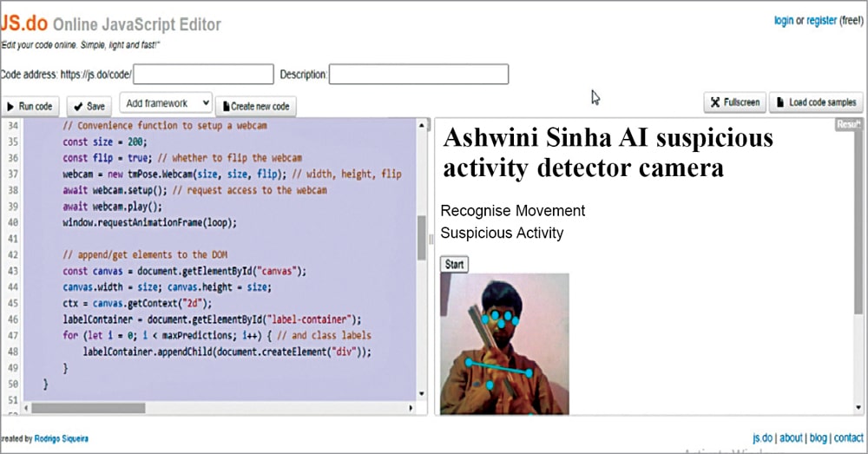Open the contact footer link
Image resolution: width=868 pixels, height=454 pixels.
coord(849,438)
